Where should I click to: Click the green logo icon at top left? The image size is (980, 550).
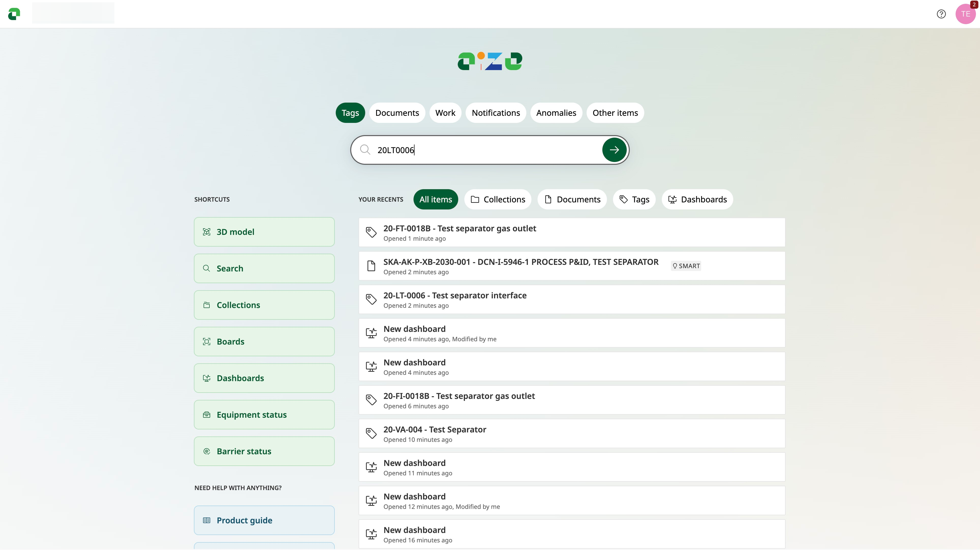14,14
